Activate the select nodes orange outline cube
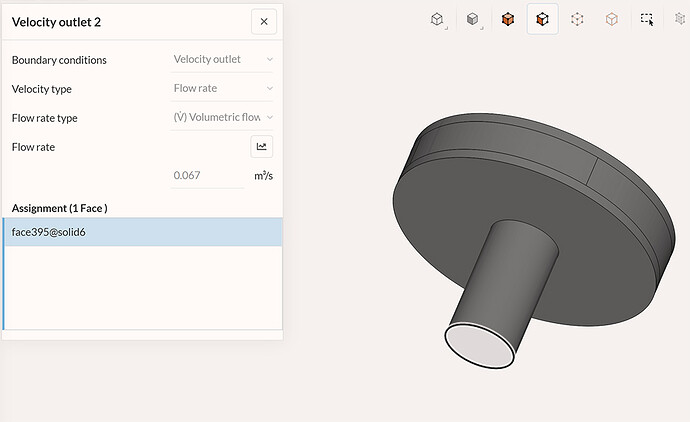Screen dimensions: 690x422 [612, 19]
